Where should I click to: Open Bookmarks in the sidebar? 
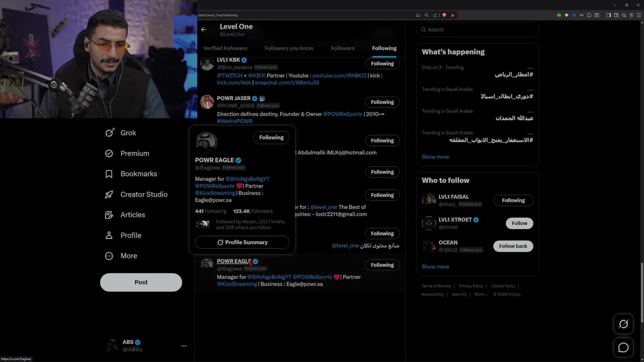click(x=131, y=174)
